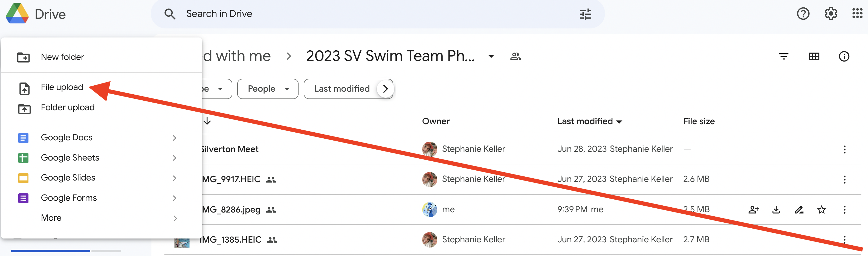Rename IMG_8286.jpeg with pencil icon
The height and width of the screenshot is (256, 868).
point(799,210)
